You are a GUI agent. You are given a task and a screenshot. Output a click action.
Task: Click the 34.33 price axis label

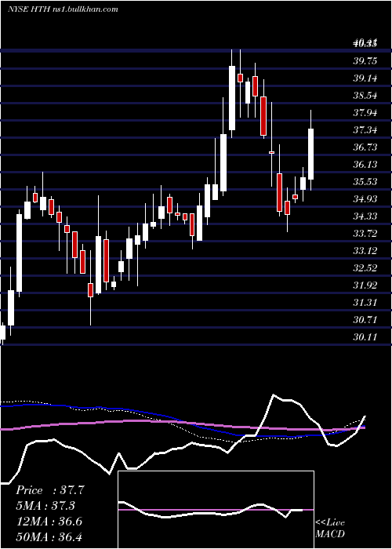[365, 216]
